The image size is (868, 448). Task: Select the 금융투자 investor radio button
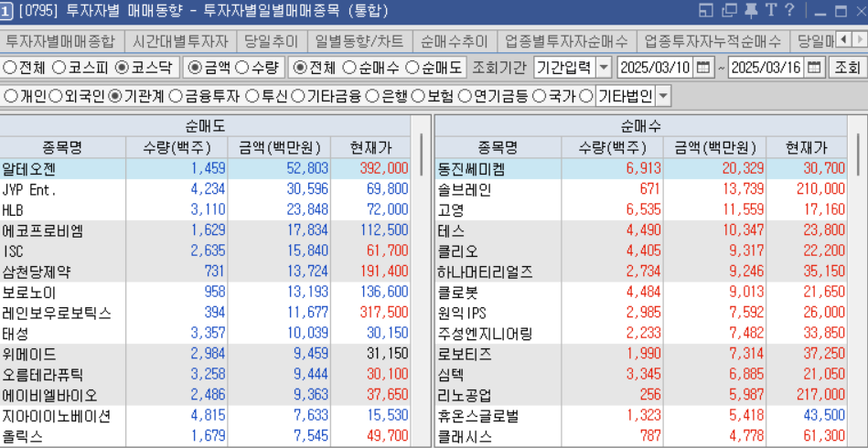(175, 97)
